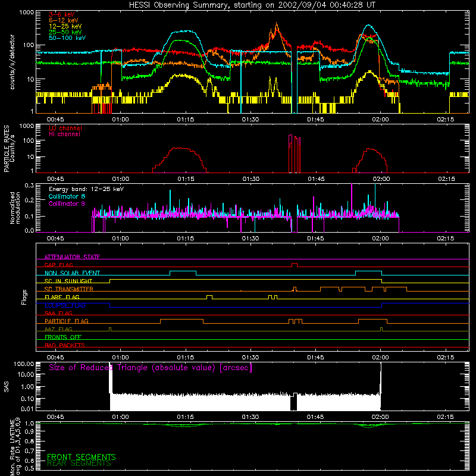Select the PARTICLE FLAG label
Screen dimensions: 476x476
(x=67, y=321)
